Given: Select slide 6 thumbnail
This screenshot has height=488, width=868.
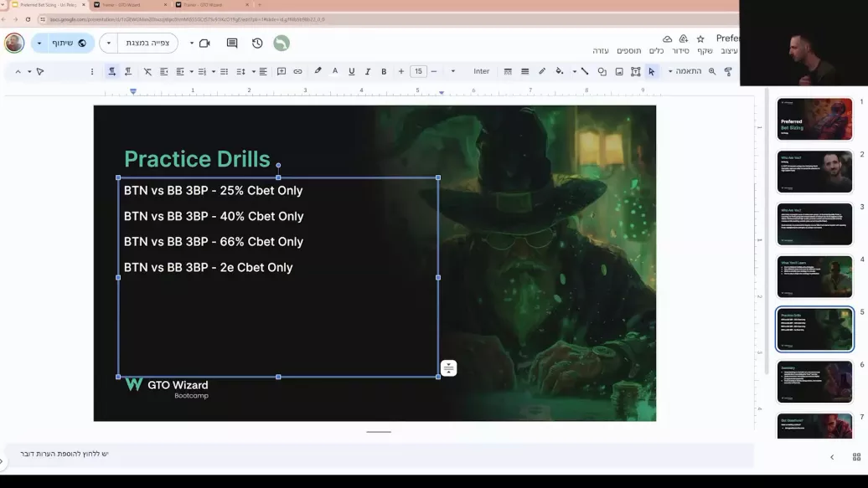Looking at the screenshot, I should tap(814, 381).
